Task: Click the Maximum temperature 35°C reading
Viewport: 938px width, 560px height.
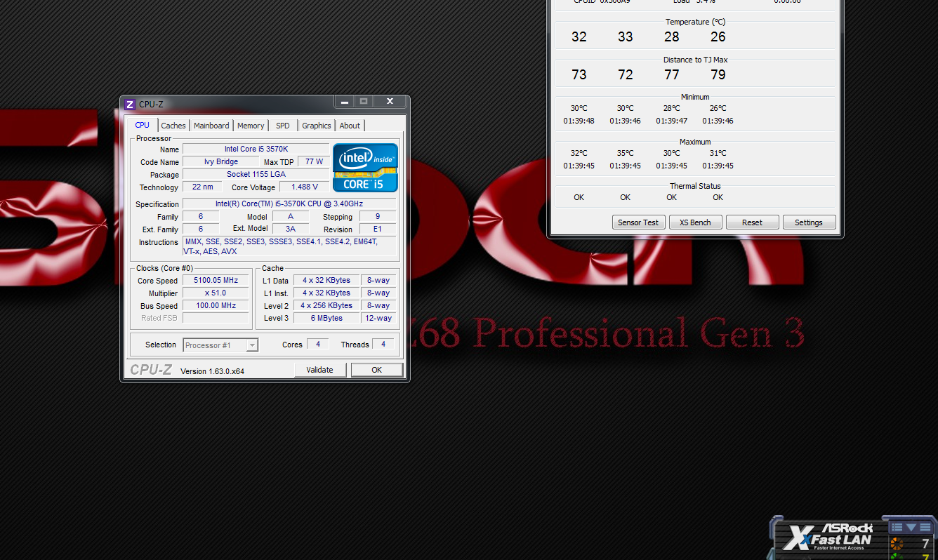Action: click(626, 153)
